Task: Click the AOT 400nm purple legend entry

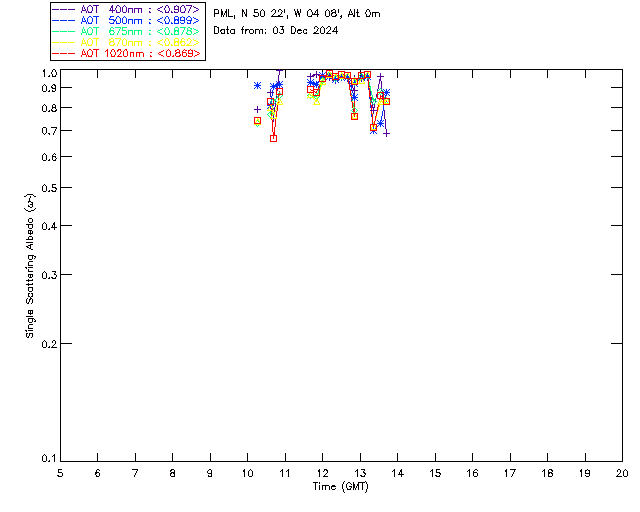Action: click(x=126, y=9)
